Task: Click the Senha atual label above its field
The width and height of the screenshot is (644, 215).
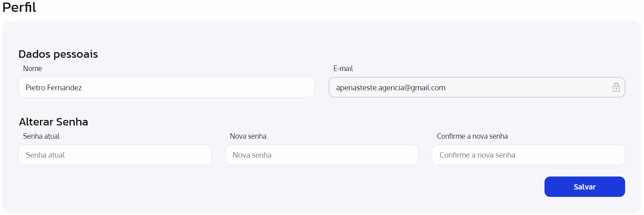Action: tap(41, 136)
